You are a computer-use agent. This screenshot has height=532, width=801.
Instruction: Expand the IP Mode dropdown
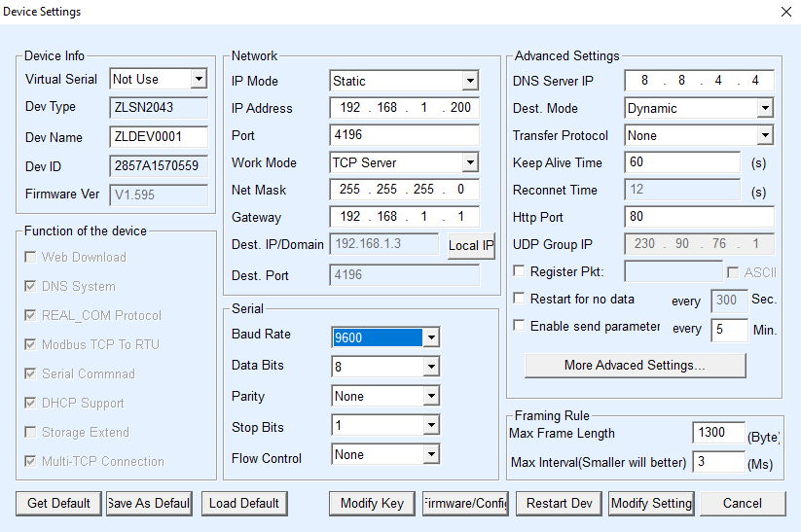pyautogui.click(x=470, y=81)
